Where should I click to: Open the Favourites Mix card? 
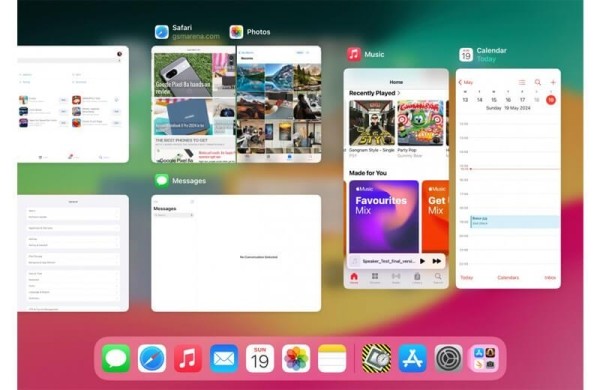(384, 217)
